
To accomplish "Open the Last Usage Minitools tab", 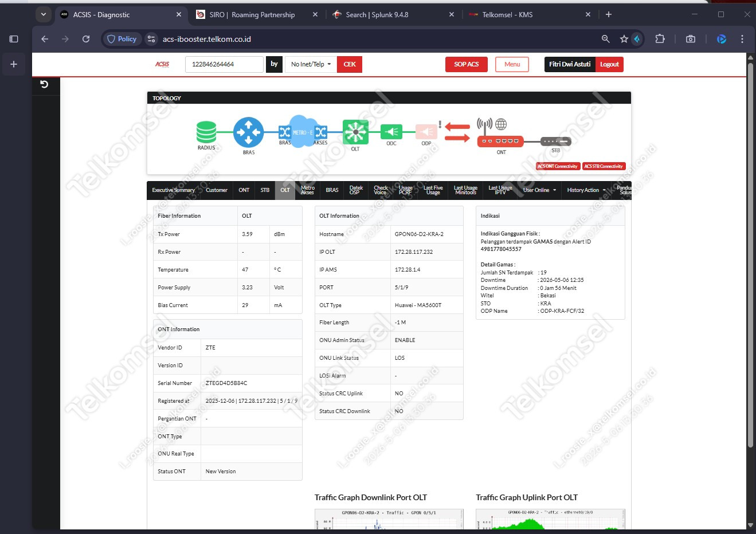I will pos(465,190).
